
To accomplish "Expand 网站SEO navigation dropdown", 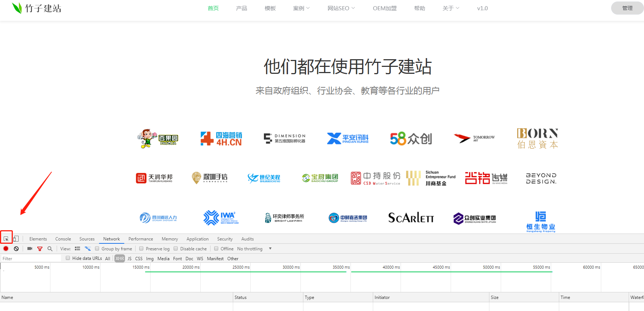I will point(341,8).
